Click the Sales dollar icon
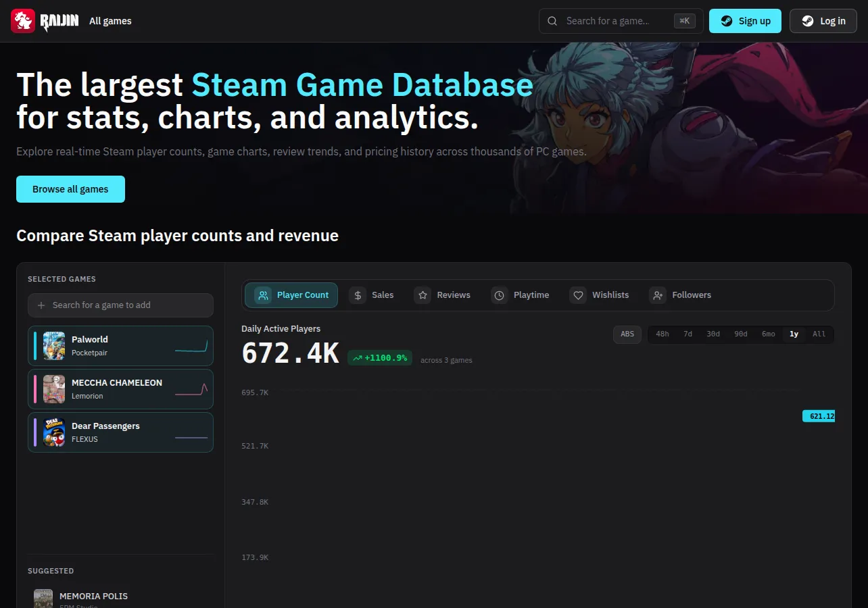 pyautogui.click(x=358, y=295)
